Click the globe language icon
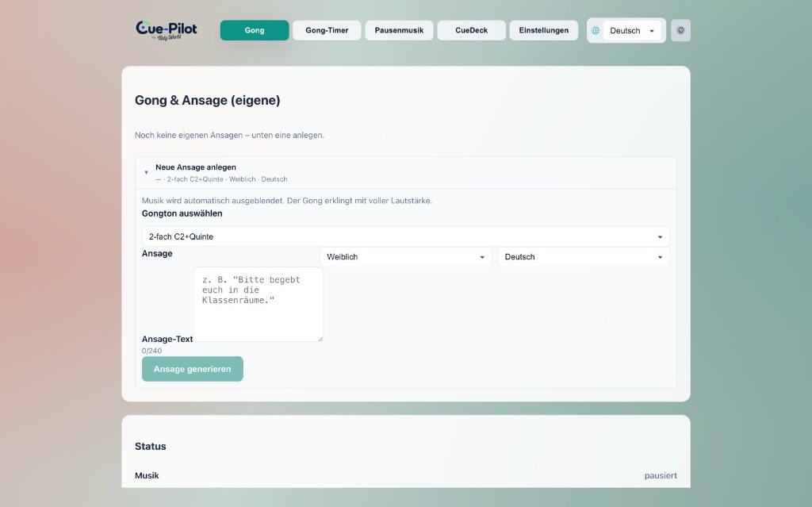The image size is (812, 507). (x=596, y=31)
